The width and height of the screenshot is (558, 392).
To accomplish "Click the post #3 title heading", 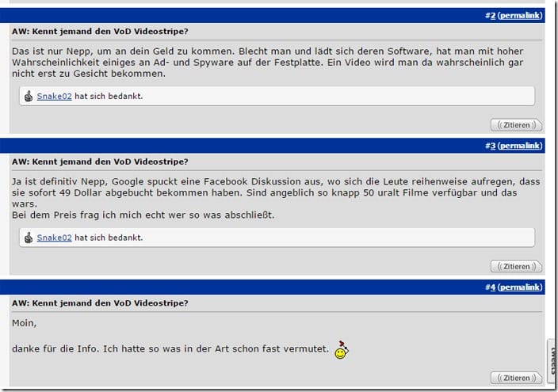I will (x=100, y=162).
